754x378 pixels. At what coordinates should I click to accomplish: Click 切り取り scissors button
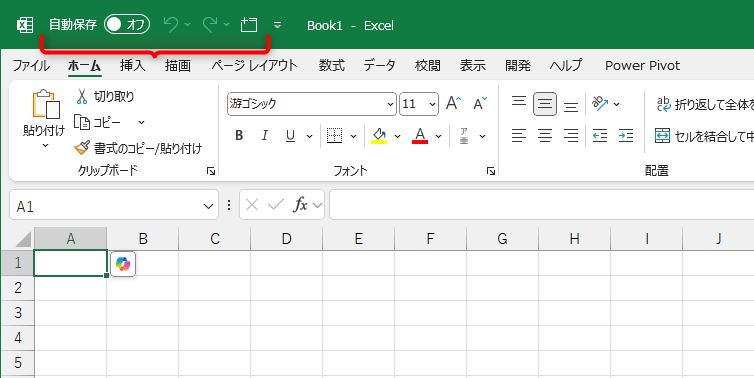tap(105, 97)
